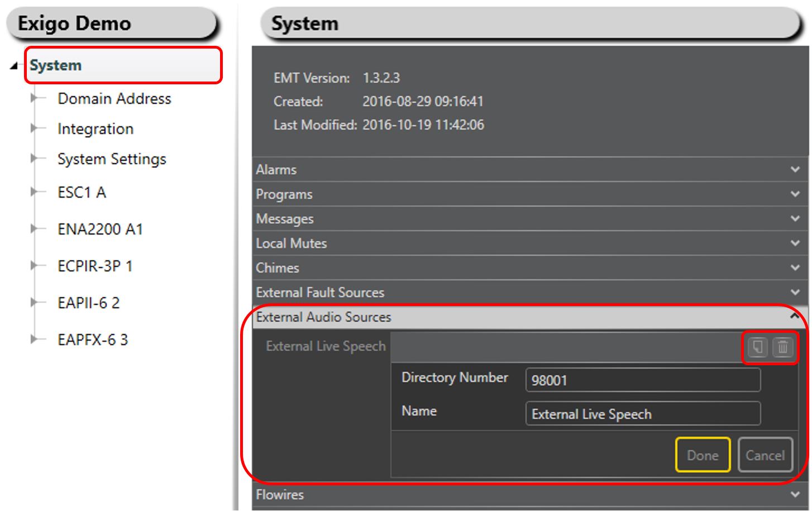Select the ESC1 A device node
Viewport: 812px width, 511px height.
point(82,193)
